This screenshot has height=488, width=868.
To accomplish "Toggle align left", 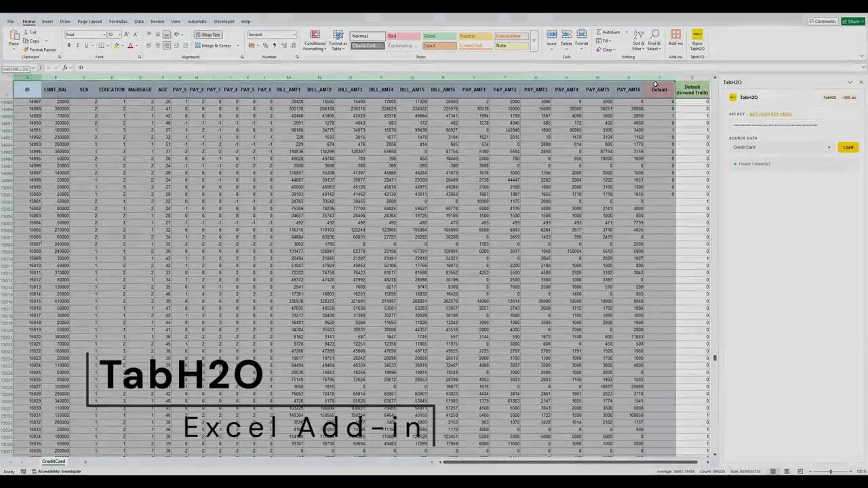I will tap(149, 45).
